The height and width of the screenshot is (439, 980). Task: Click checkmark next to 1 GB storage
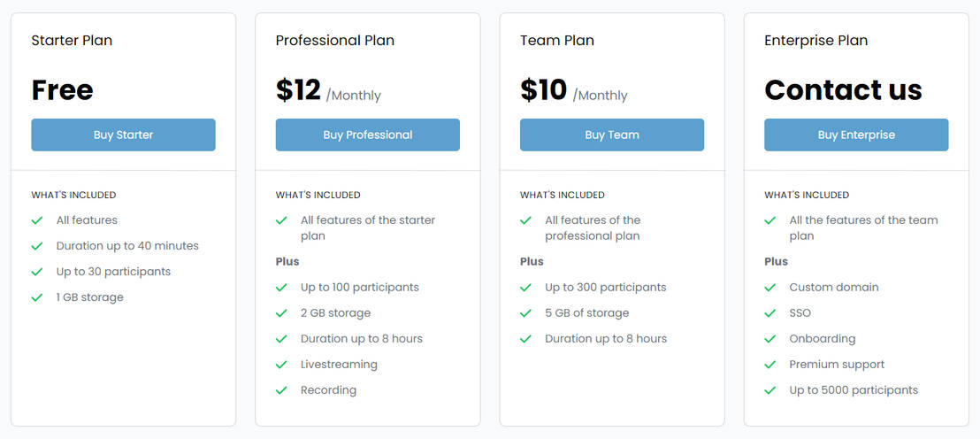tap(37, 297)
